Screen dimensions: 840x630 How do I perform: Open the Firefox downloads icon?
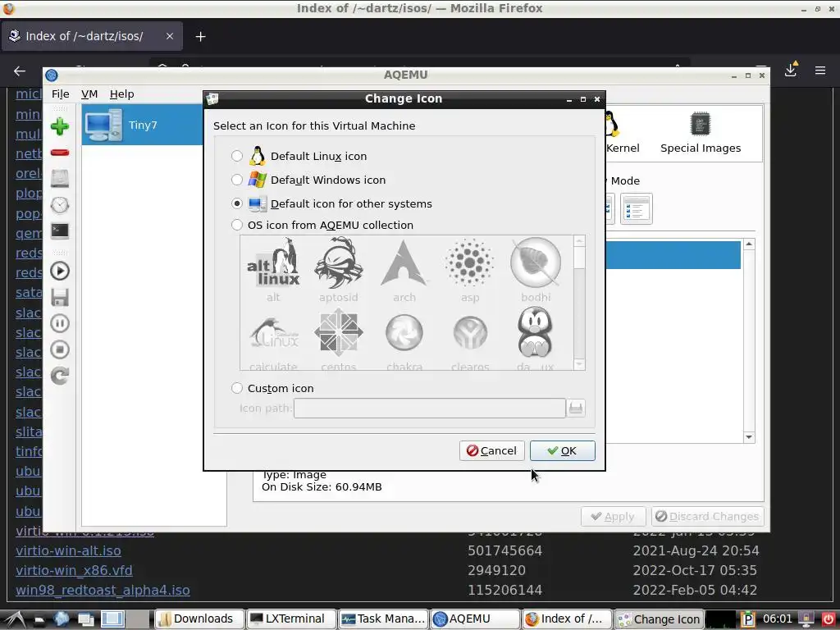coord(791,70)
